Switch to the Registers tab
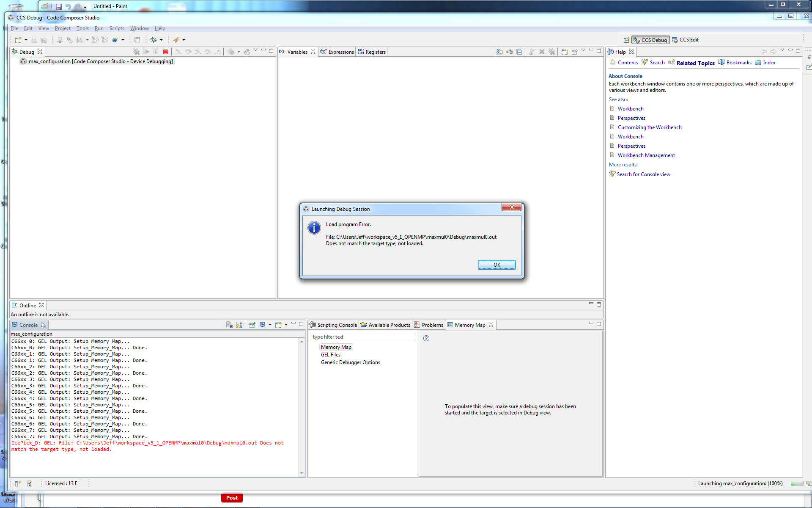Image resolution: width=812 pixels, height=508 pixels. point(372,52)
